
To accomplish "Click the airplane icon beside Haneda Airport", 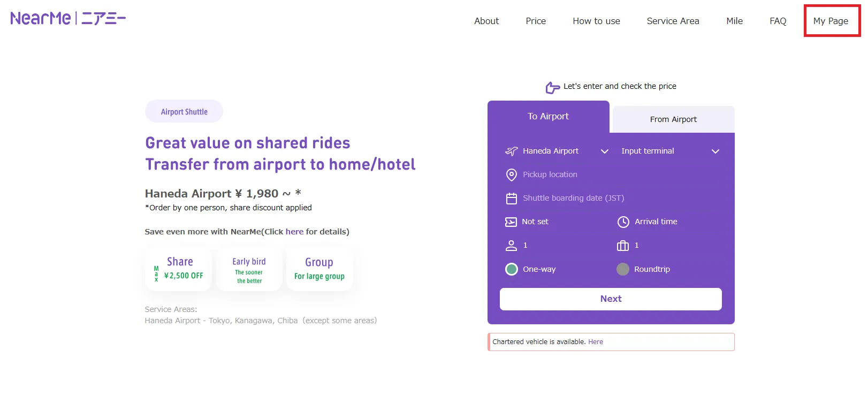I will (512, 151).
